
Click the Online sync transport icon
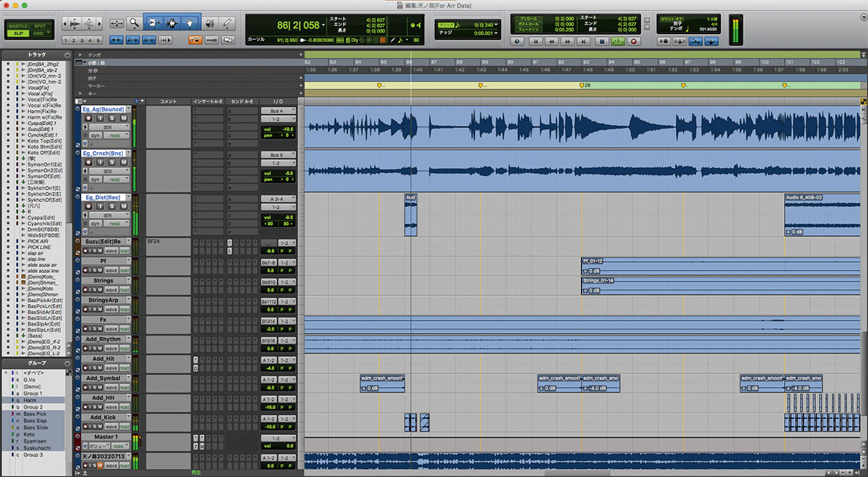[x=517, y=41]
